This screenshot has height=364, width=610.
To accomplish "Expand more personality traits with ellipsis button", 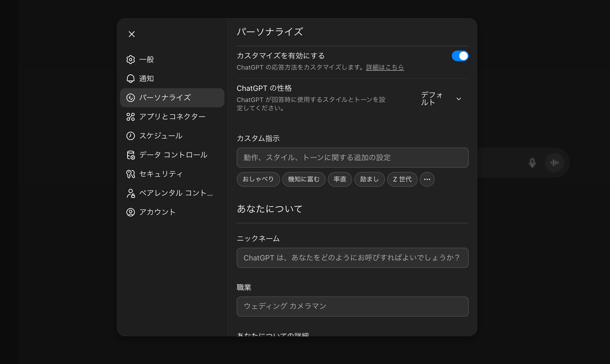I will [427, 179].
